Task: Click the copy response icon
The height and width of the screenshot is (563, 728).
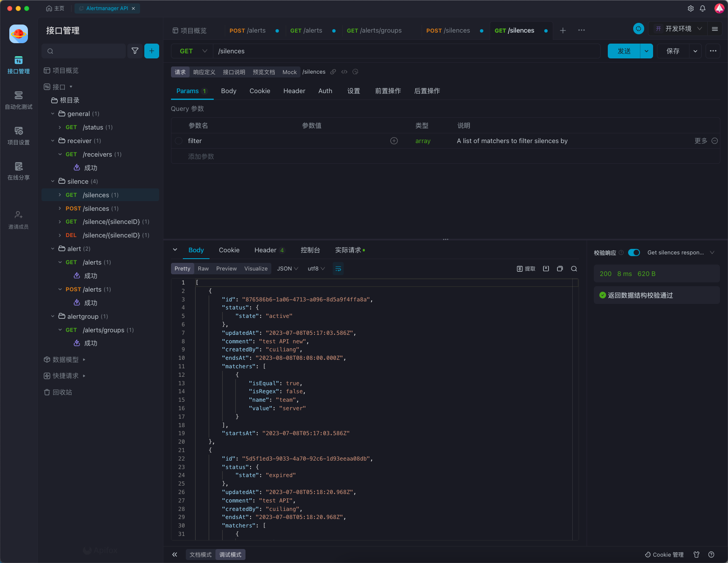Action: 560,269
